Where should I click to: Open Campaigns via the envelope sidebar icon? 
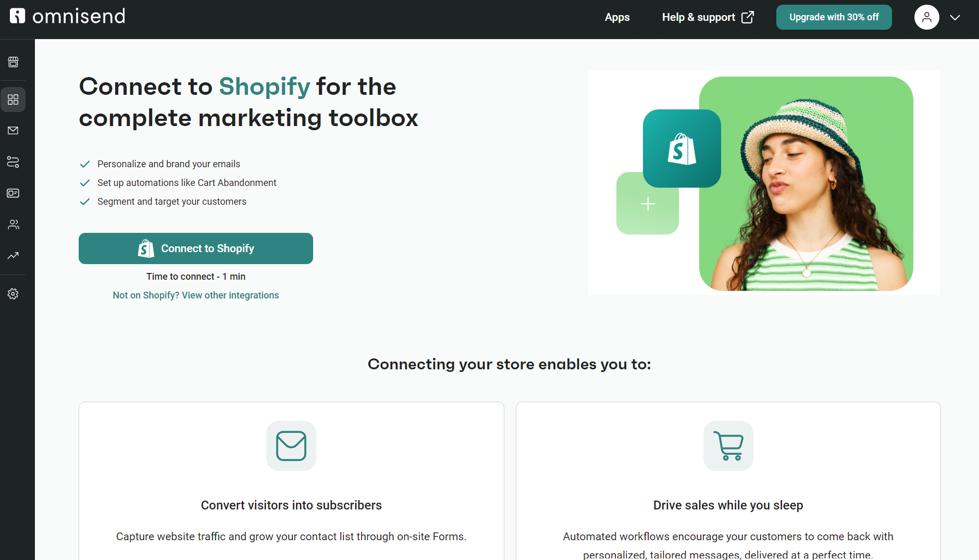tap(13, 130)
